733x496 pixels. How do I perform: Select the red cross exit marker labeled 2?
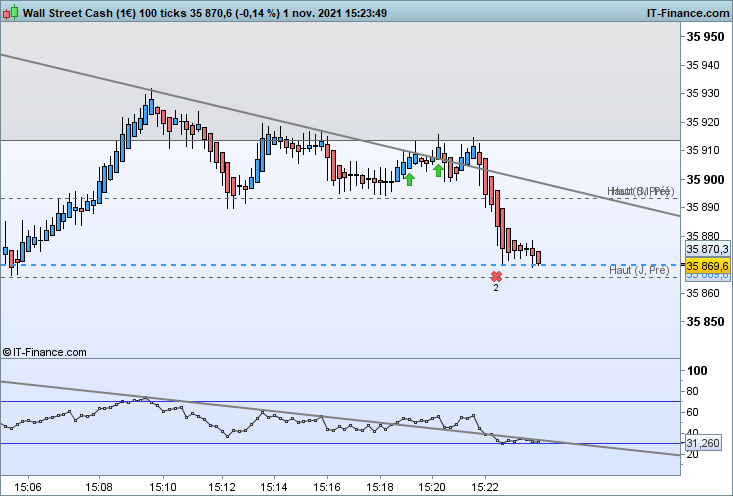click(x=496, y=276)
